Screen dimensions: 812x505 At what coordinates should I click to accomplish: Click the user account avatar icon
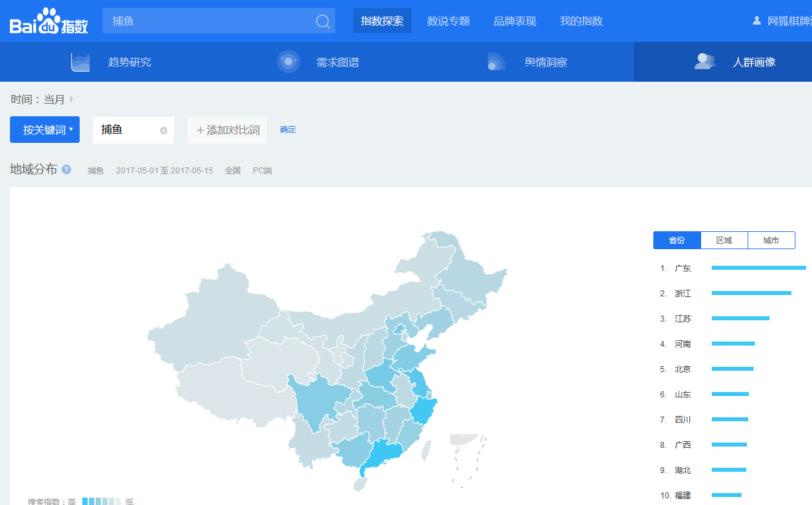tap(756, 21)
